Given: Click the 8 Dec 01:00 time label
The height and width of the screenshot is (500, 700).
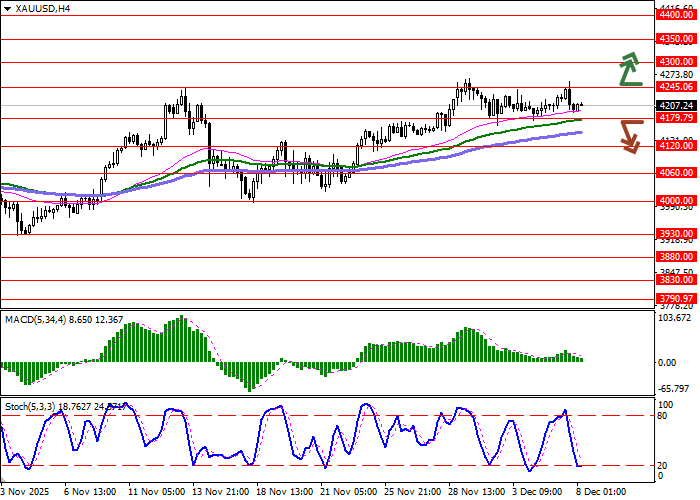Looking at the screenshot, I should tap(601, 492).
